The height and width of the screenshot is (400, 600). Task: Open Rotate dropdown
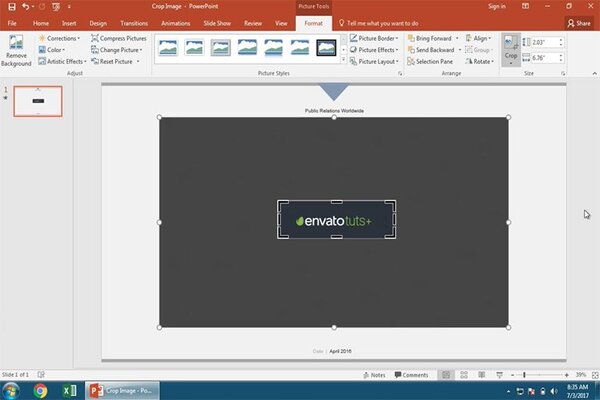coord(479,61)
